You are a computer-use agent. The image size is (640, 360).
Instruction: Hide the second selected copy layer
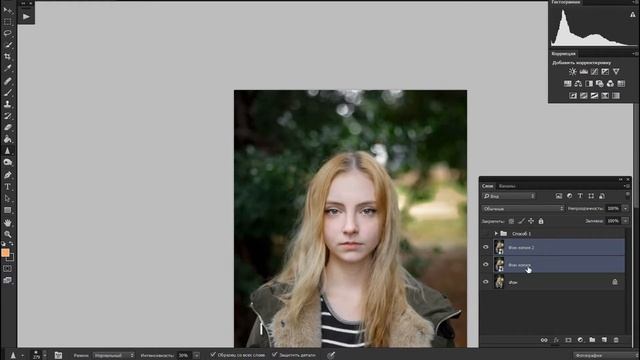click(x=486, y=265)
